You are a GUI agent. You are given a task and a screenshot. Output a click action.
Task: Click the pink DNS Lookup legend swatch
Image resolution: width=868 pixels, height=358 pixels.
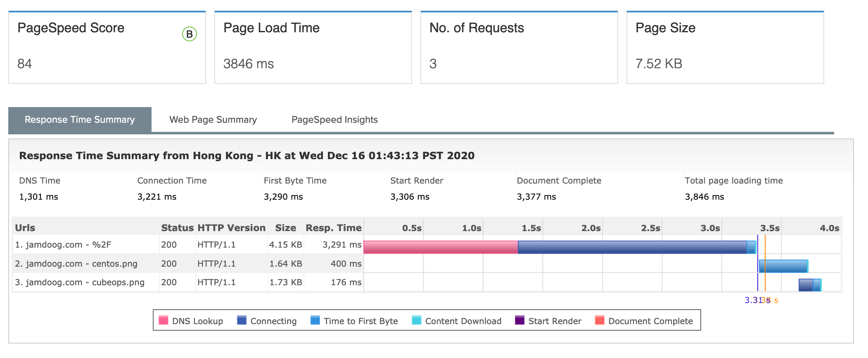click(164, 320)
